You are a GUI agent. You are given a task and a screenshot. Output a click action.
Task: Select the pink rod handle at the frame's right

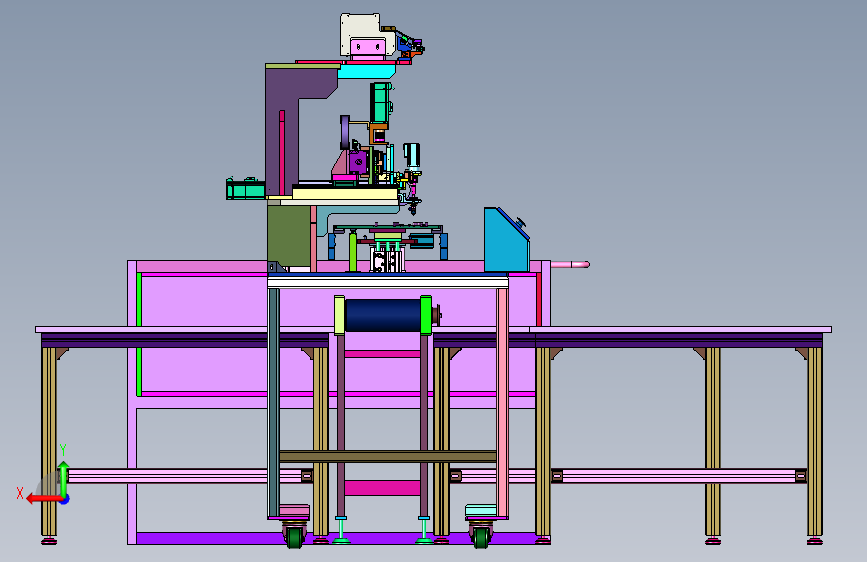tap(570, 264)
